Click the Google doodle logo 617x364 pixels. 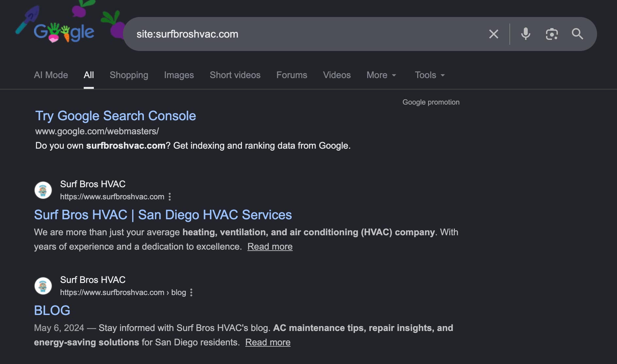tap(64, 33)
